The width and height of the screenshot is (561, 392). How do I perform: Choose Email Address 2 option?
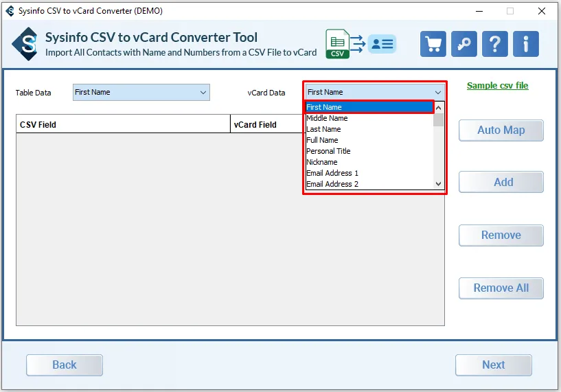pos(369,184)
